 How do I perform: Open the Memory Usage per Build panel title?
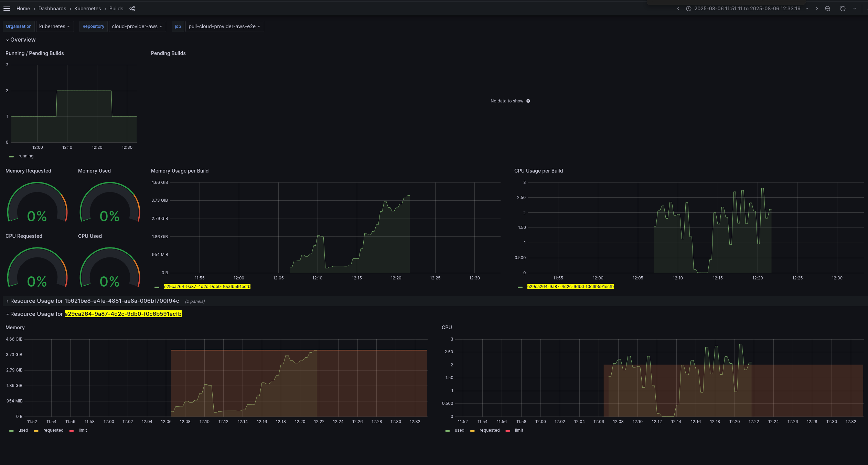pos(180,171)
